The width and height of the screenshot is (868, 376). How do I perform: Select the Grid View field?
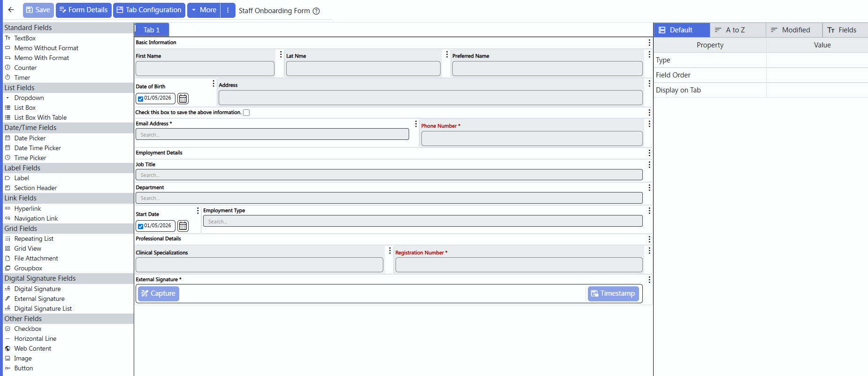pyautogui.click(x=28, y=248)
